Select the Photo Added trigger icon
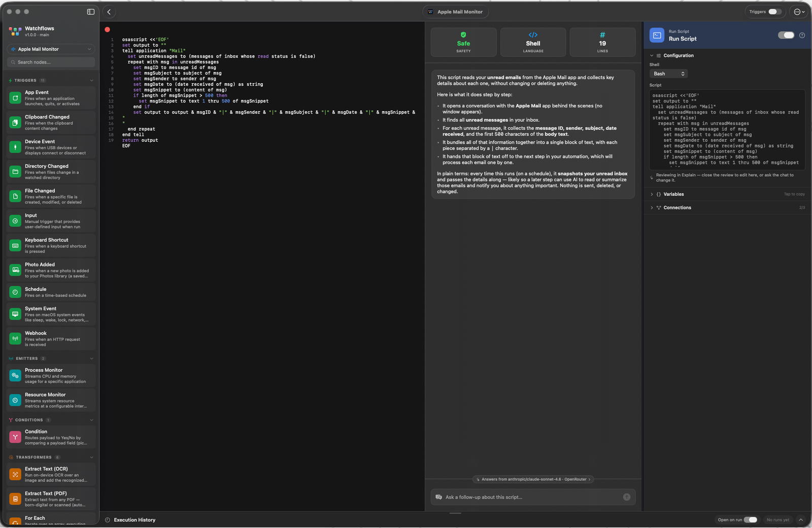This screenshot has height=528, width=812. pyautogui.click(x=15, y=270)
